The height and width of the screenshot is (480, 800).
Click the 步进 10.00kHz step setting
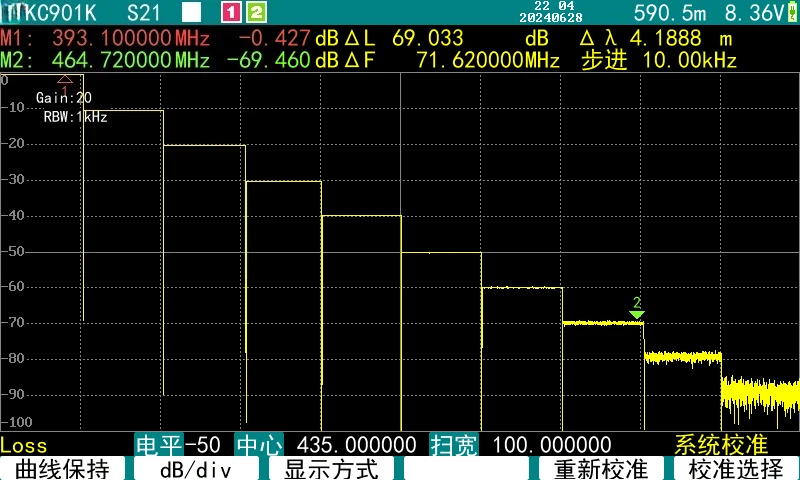click(659, 61)
